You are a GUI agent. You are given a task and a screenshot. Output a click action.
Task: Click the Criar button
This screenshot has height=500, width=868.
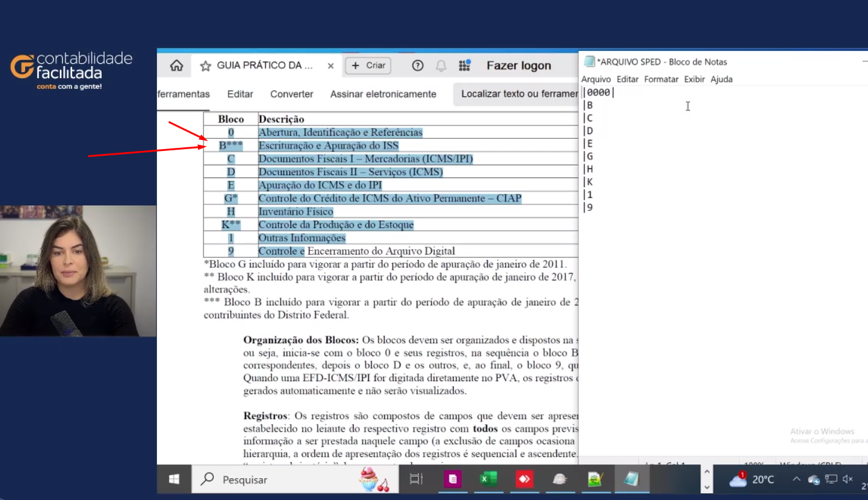368,65
